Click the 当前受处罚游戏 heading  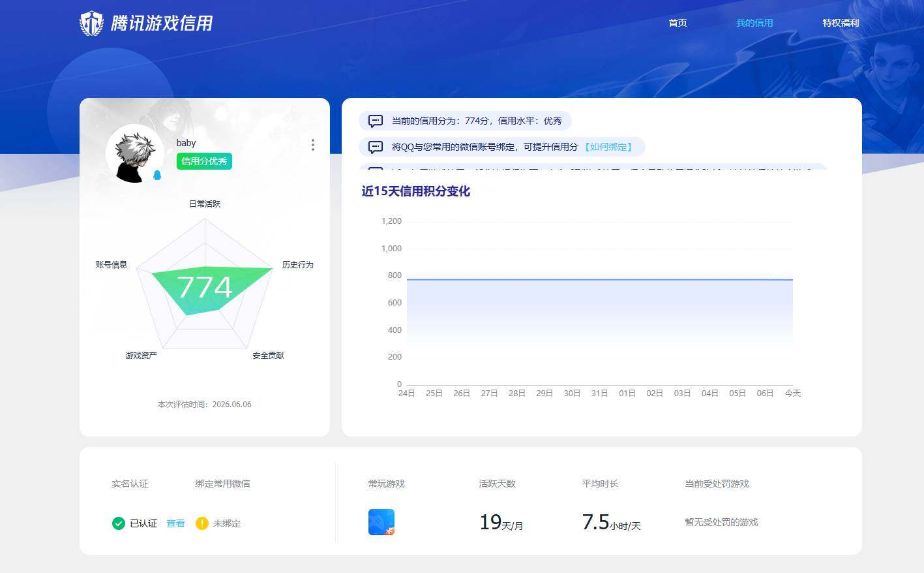coord(717,484)
